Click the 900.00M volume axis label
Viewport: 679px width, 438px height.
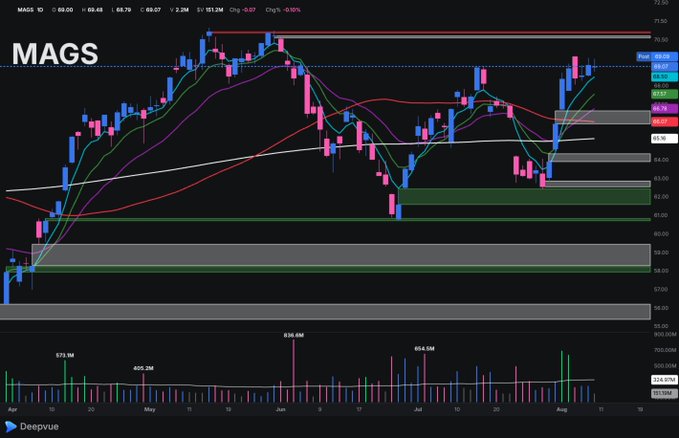[x=665, y=334]
